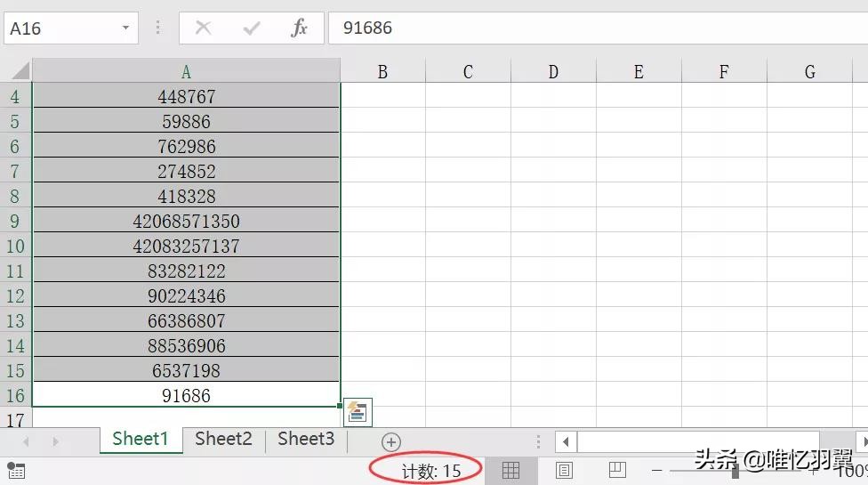Screen dimensions: 868x485
Task: Click cell containing 42083257137
Action: [186, 246]
